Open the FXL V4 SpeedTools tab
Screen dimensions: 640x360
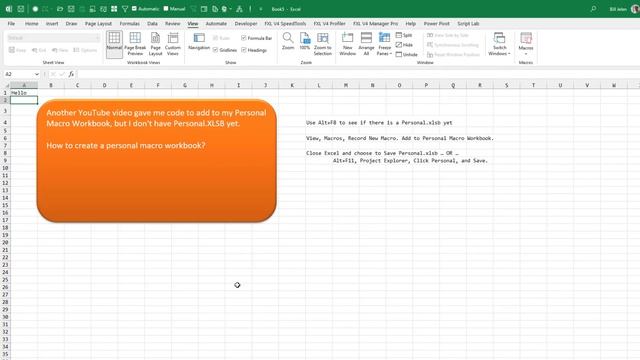tap(285, 24)
